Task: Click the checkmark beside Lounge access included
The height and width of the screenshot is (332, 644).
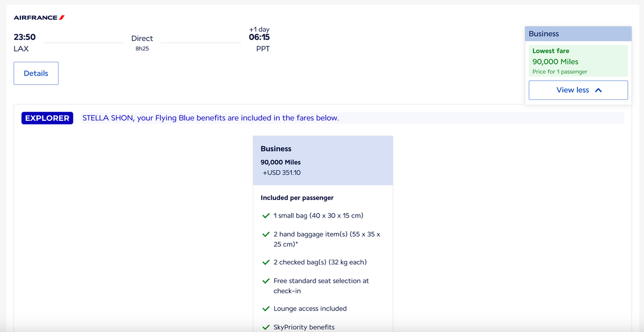Action: click(x=266, y=309)
